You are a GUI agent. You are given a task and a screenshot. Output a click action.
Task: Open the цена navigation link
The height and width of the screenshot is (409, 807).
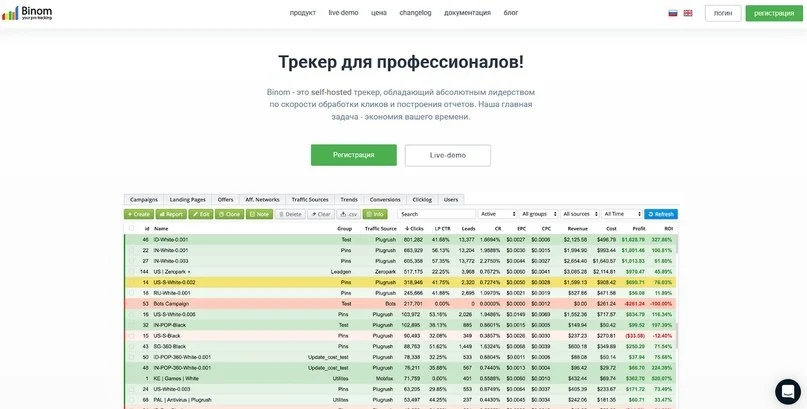coord(379,13)
